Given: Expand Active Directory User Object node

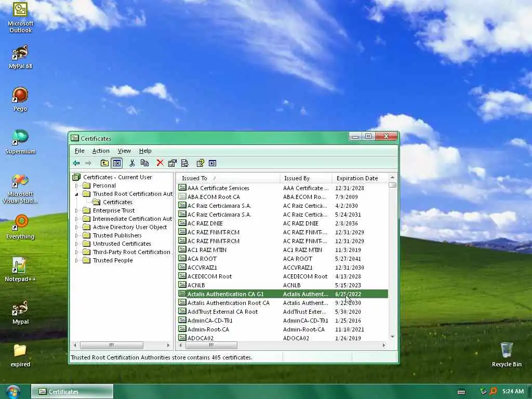Looking at the screenshot, I should [76, 228].
